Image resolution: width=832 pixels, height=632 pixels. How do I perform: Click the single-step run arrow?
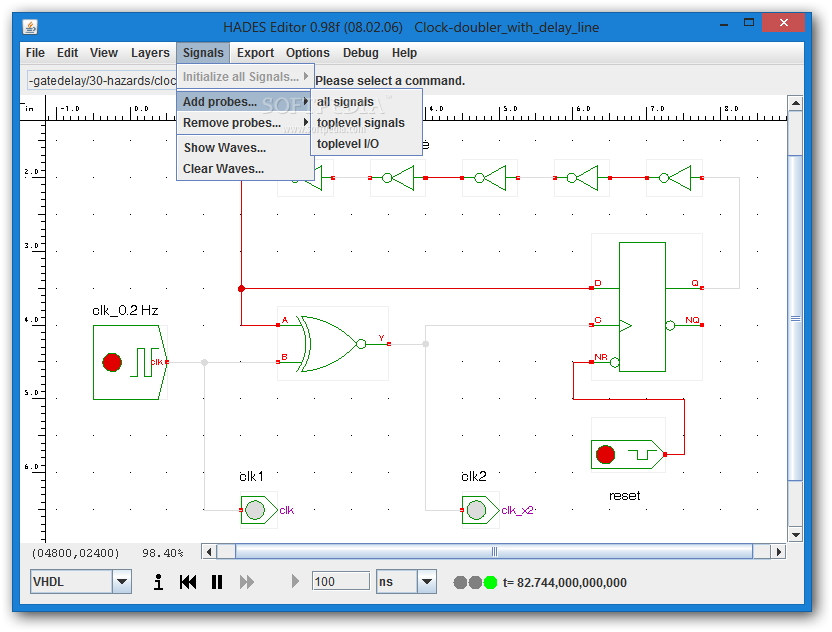tap(295, 582)
